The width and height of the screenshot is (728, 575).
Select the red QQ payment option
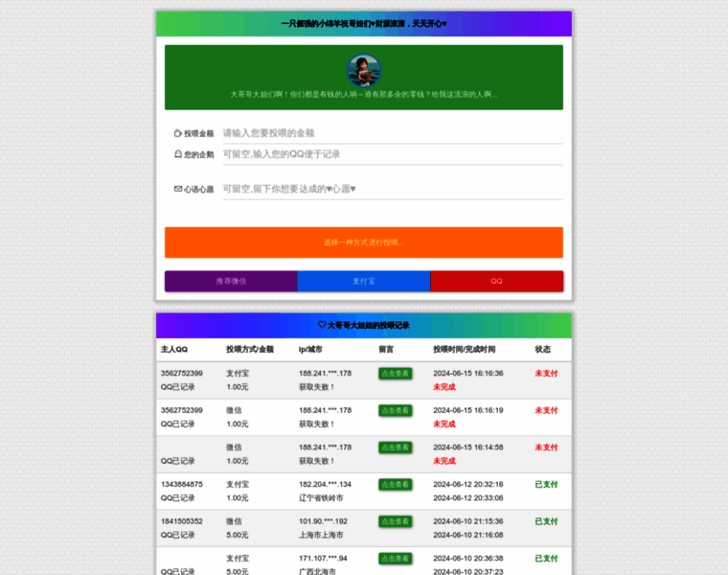[x=497, y=281]
